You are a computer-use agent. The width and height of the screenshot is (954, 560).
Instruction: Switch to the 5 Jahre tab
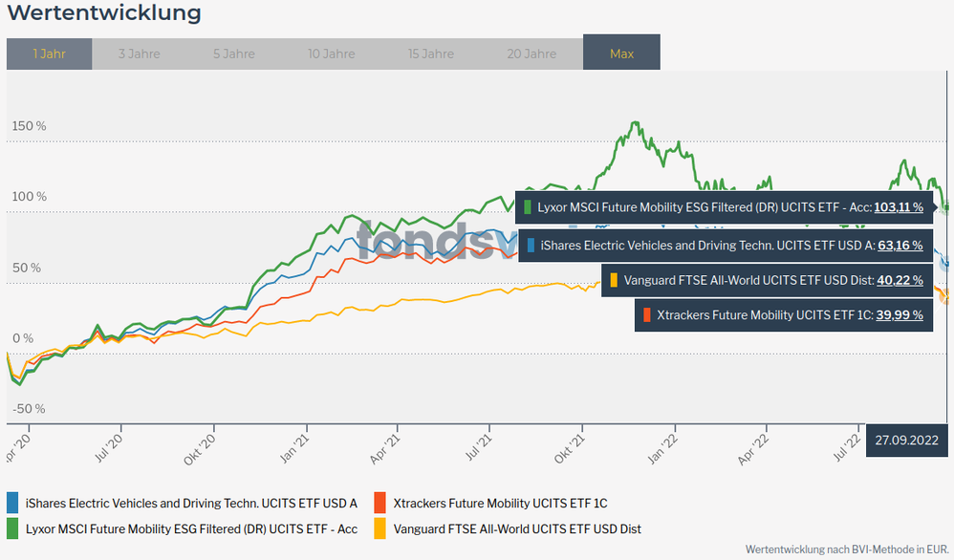click(234, 54)
